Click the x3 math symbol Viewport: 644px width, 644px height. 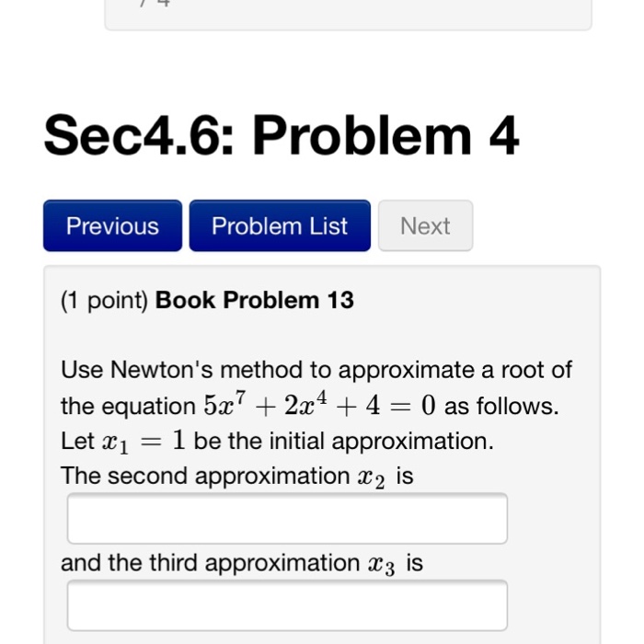pyautogui.click(x=382, y=564)
